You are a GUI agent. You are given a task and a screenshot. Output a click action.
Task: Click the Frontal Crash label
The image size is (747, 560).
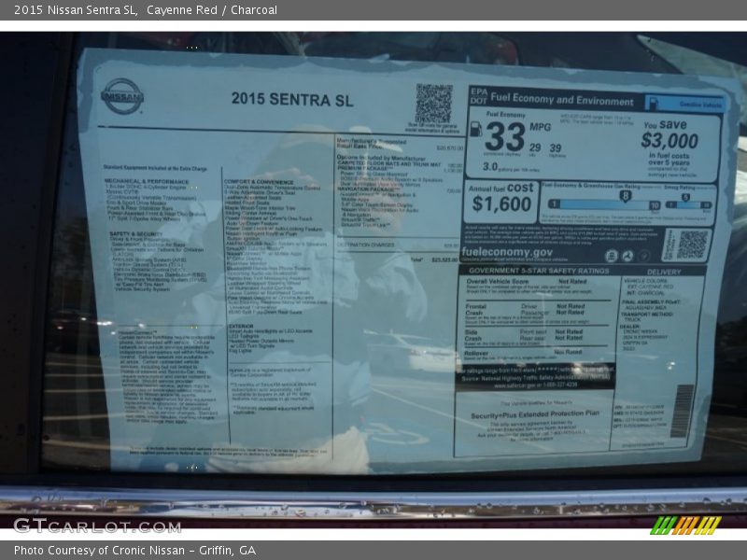(x=475, y=310)
